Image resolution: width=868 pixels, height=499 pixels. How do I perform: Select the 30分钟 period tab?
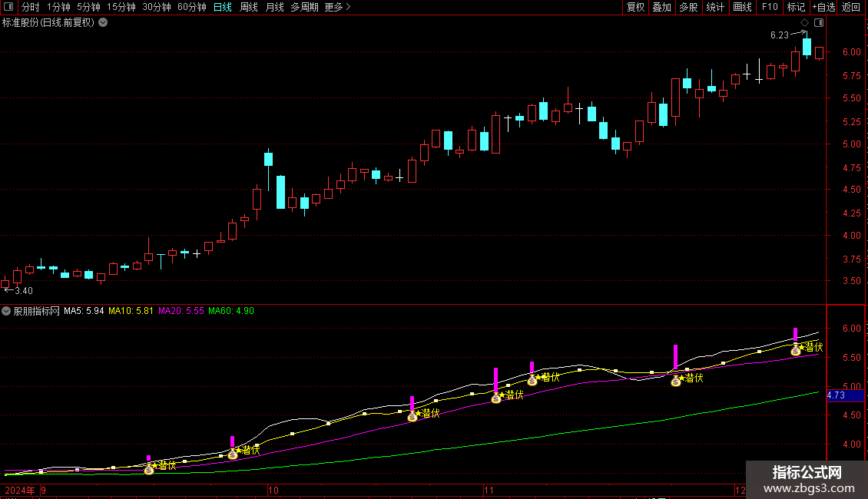coord(157,7)
